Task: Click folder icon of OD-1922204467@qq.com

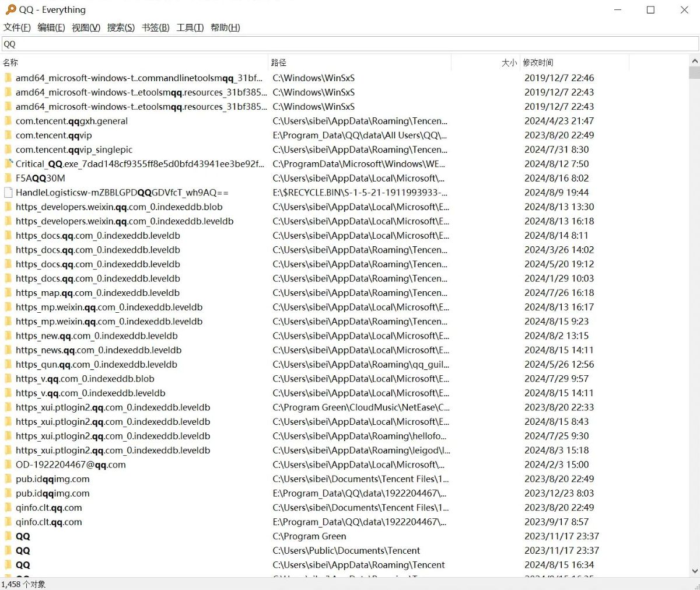Action: pos(8,465)
